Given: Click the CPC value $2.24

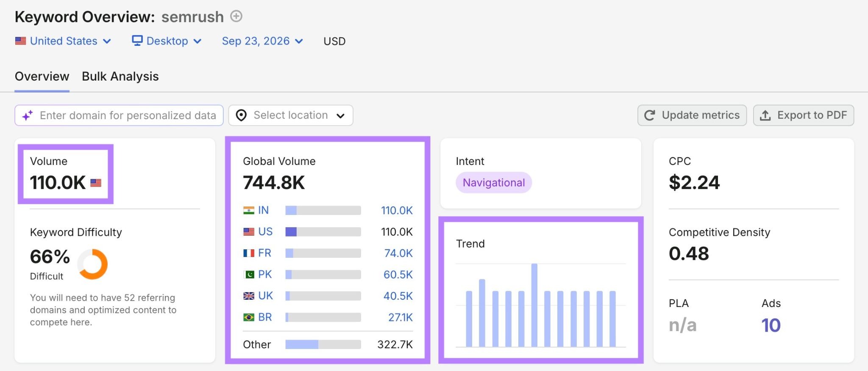Looking at the screenshot, I should click(x=694, y=183).
